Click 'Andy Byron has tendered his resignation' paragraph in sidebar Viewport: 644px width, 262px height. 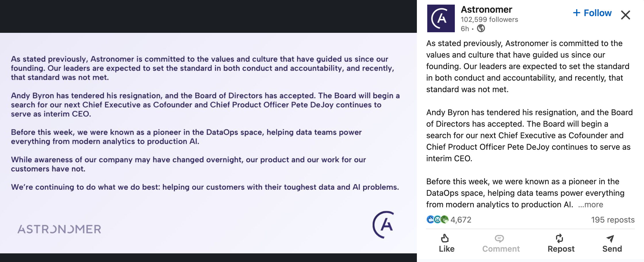pos(530,135)
